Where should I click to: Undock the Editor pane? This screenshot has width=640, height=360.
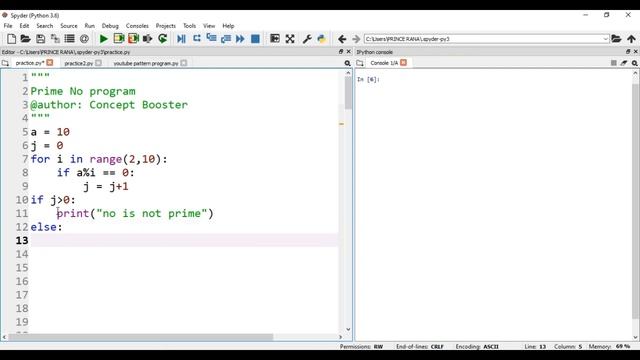(x=341, y=52)
